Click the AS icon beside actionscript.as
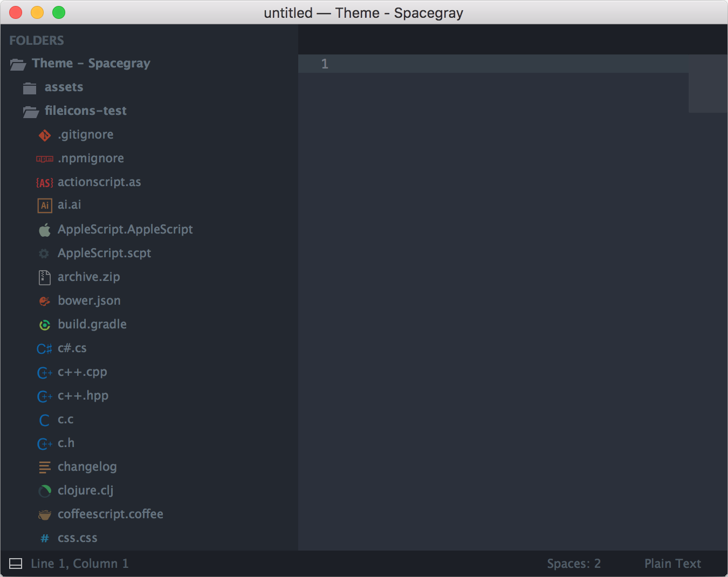The width and height of the screenshot is (728, 577). 45,183
